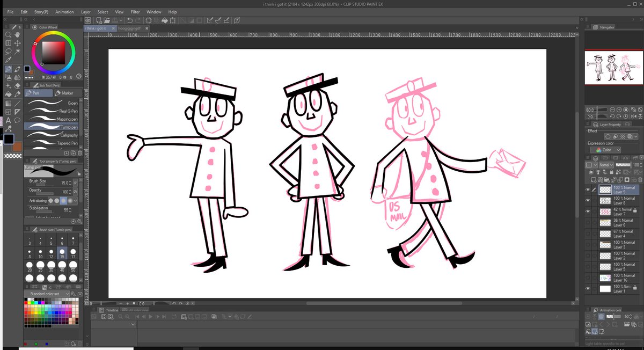Image resolution: width=644 pixels, height=350 pixels.
Task: Select the Eyedropper tool
Action: (x=8, y=60)
